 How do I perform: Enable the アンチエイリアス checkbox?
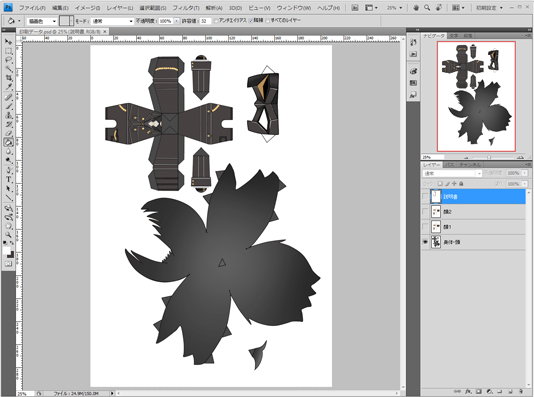pyautogui.click(x=216, y=21)
